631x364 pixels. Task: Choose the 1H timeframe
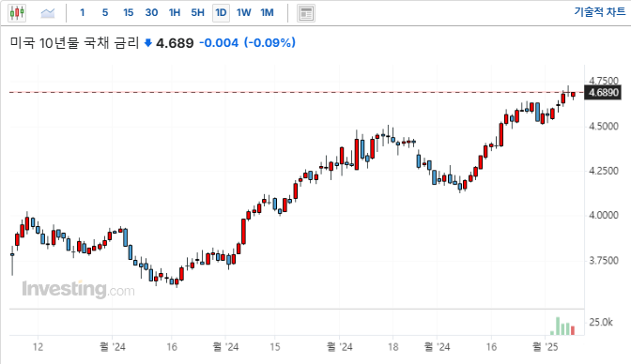click(175, 13)
